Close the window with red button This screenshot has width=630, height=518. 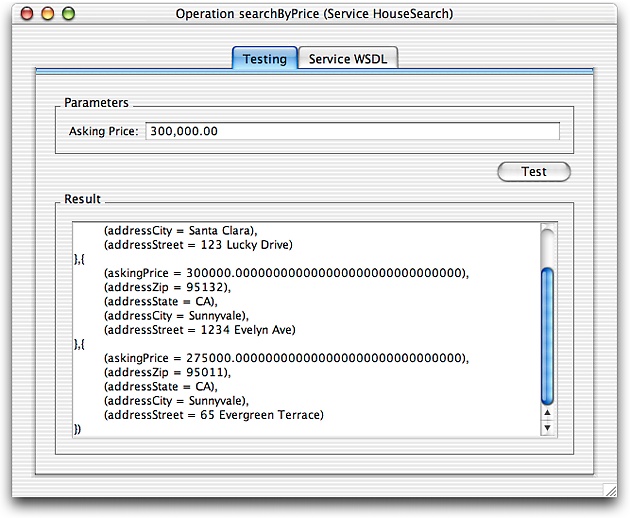27,14
